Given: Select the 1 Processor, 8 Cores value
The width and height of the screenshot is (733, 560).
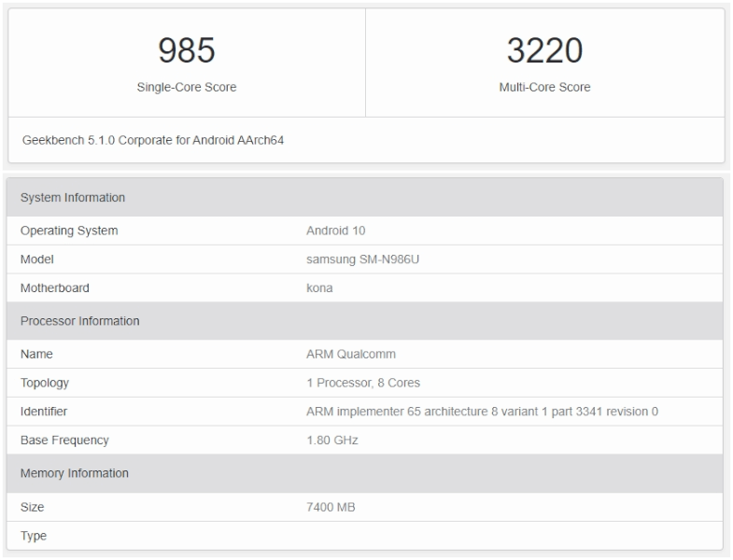Looking at the screenshot, I should [363, 383].
